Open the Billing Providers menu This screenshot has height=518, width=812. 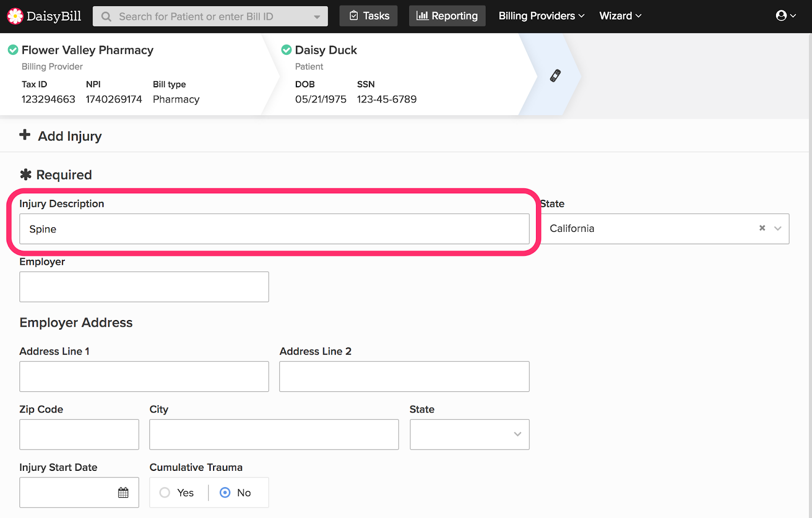tap(541, 16)
